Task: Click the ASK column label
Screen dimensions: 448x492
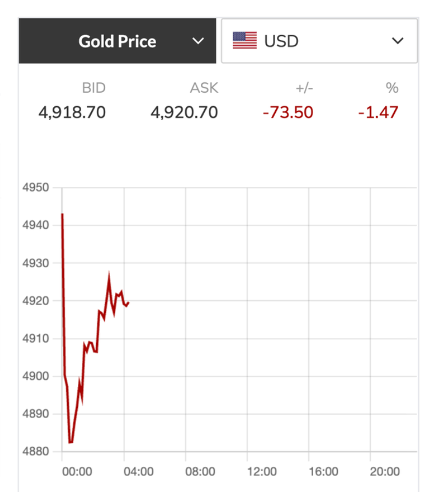Action: pos(204,88)
